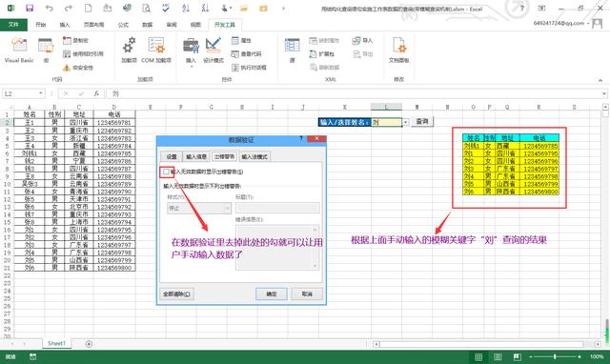The image size is (610, 364).
Task: Sort ascending A to Z icon
Action: tap(186, 8)
